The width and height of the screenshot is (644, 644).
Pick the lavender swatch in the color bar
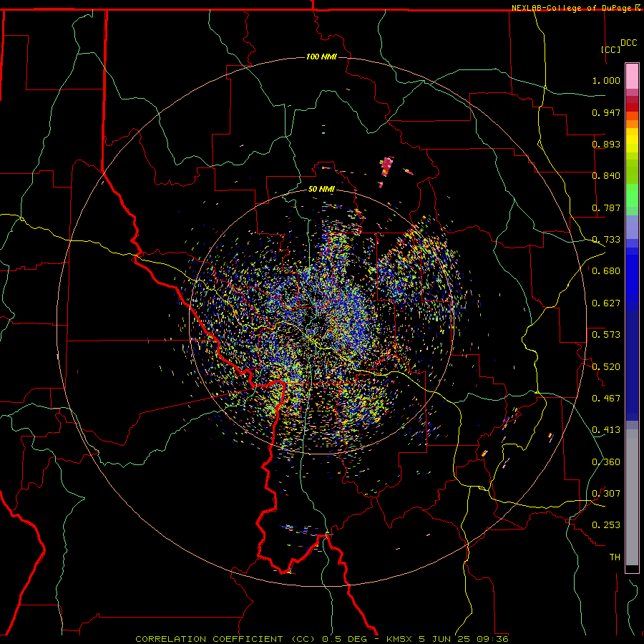pyautogui.click(x=632, y=227)
